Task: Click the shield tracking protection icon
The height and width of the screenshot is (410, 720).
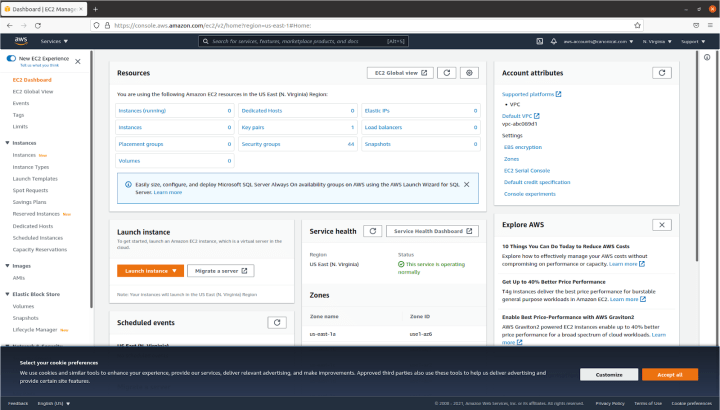Action: tap(96, 26)
